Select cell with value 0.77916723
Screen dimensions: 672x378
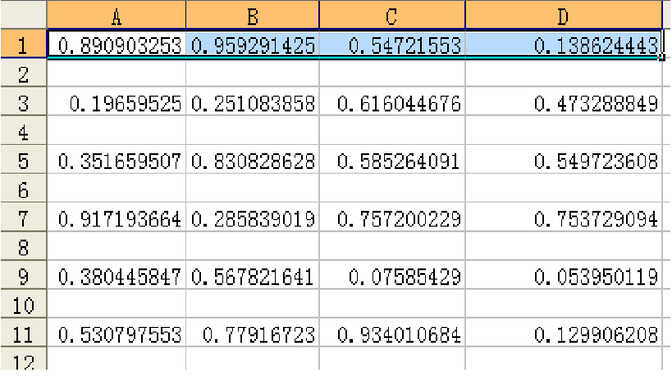point(252,334)
